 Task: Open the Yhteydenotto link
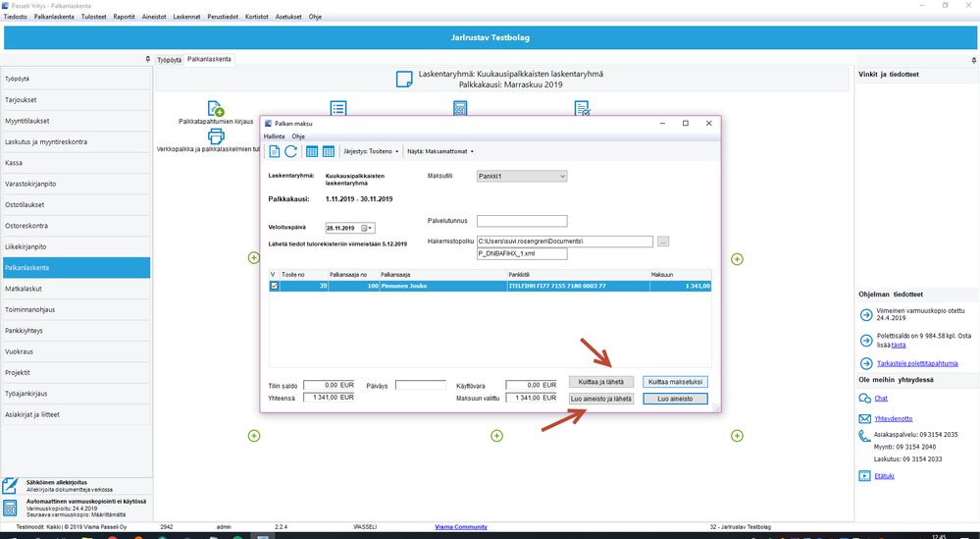pos(893,419)
